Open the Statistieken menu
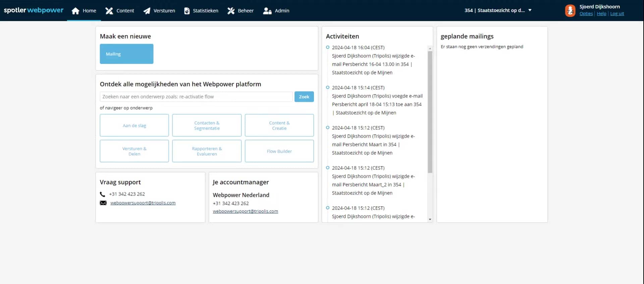Screen dimensions: 644x284 (x=205, y=11)
